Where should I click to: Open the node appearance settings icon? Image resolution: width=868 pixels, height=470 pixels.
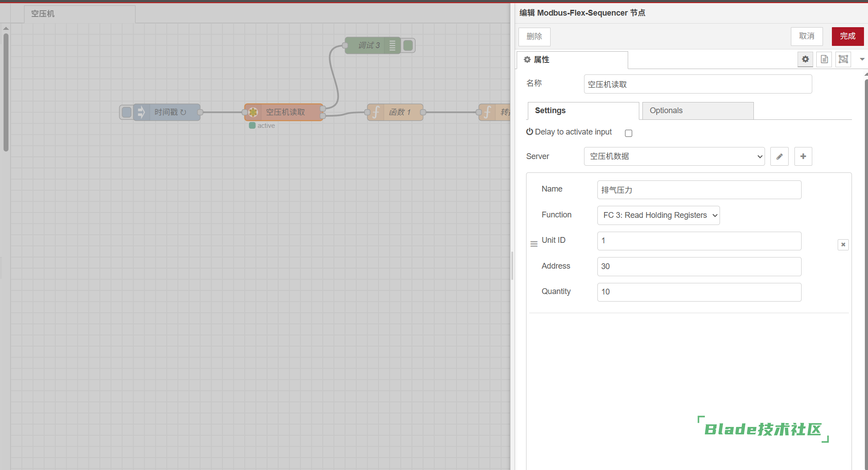tap(843, 59)
